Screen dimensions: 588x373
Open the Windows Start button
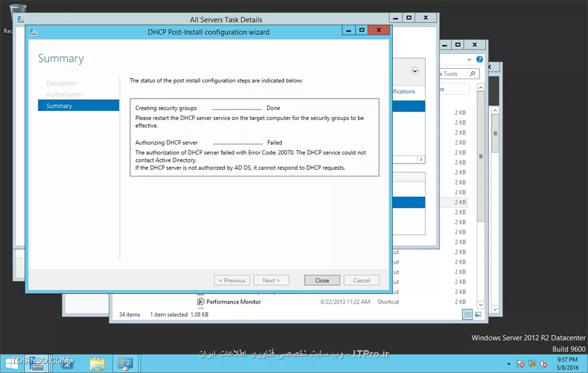(x=11, y=364)
